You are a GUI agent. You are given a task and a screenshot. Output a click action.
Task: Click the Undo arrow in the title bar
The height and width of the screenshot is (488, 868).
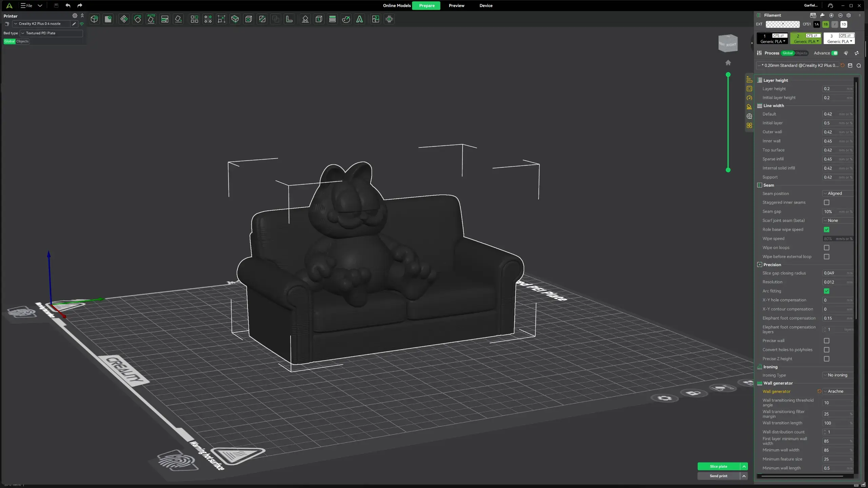(x=68, y=5)
